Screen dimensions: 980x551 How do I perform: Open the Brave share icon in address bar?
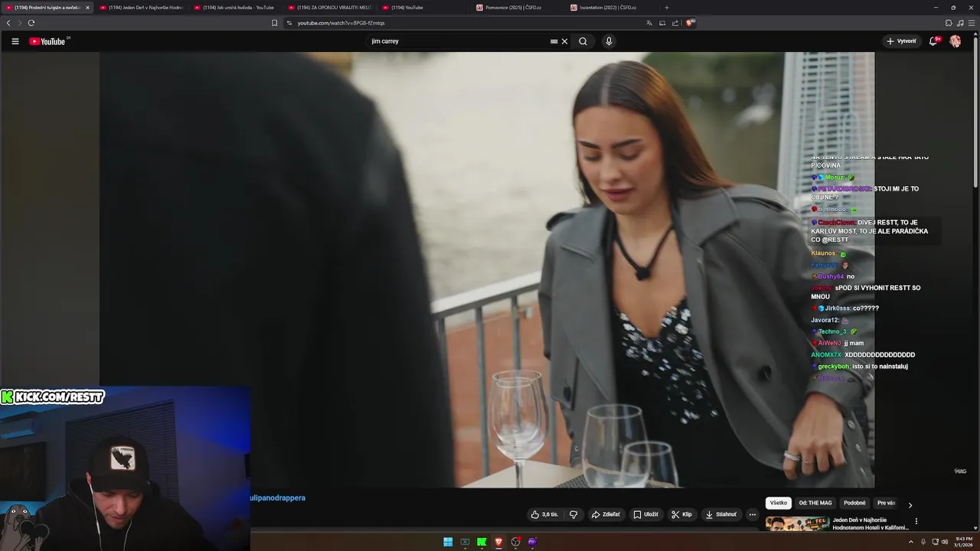pyautogui.click(x=675, y=23)
